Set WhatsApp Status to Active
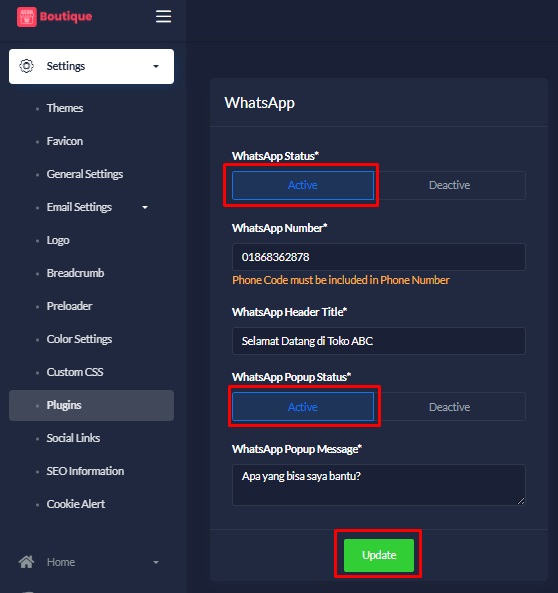This screenshot has width=558, height=593. (303, 185)
